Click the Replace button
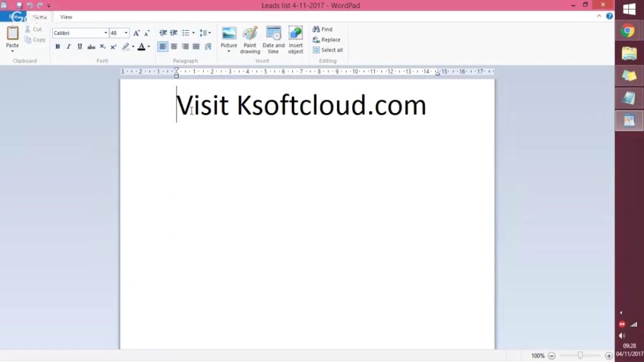644x362 pixels. (x=326, y=40)
